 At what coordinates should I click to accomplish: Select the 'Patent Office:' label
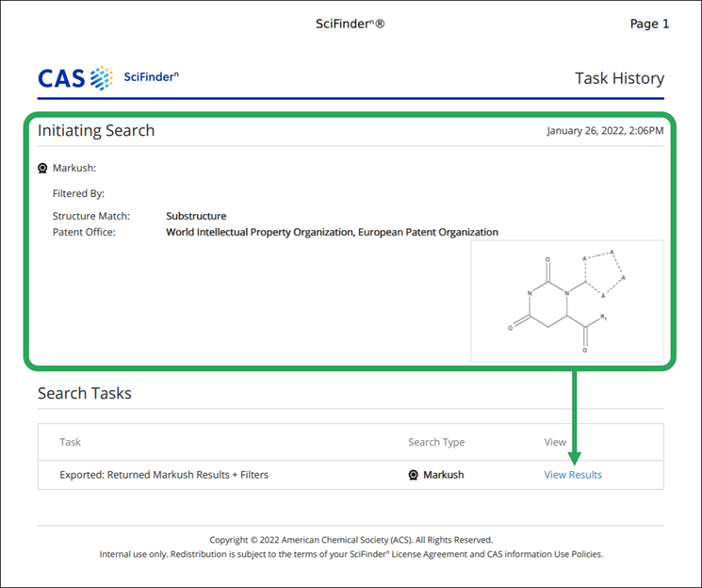(84, 232)
